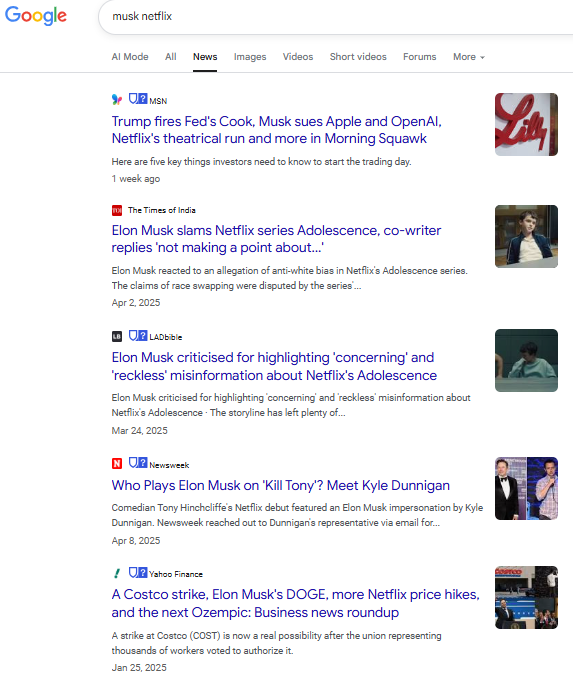This screenshot has height=683, width=573.
Task: Click the question mark badge beside LADbible
Action: 143,336
